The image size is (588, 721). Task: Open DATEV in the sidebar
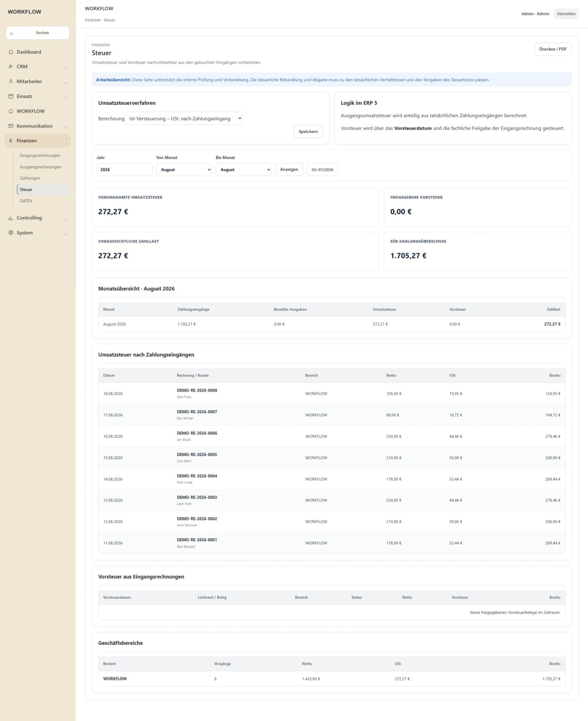26,201
